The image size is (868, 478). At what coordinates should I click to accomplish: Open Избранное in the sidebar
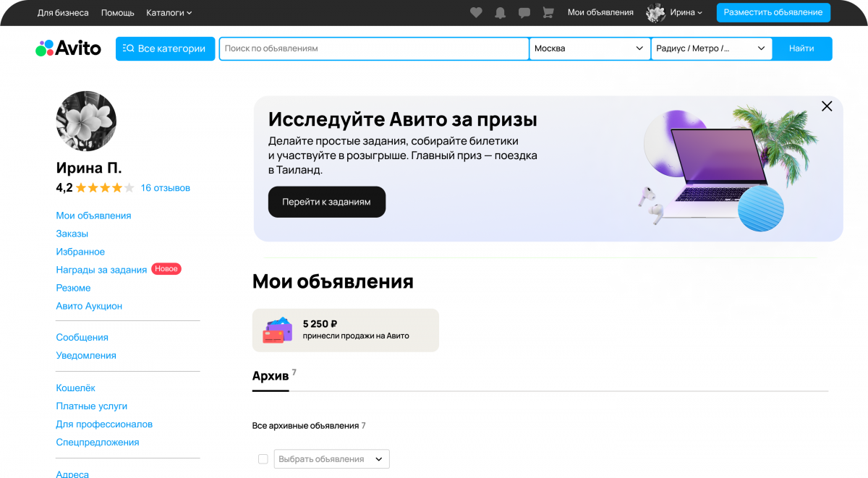coord(80,252)
